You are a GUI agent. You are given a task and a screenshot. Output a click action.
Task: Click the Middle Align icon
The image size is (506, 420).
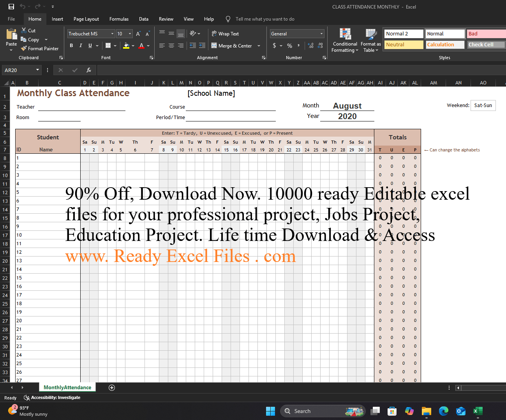pyautogui.click(x=171, y=33)
